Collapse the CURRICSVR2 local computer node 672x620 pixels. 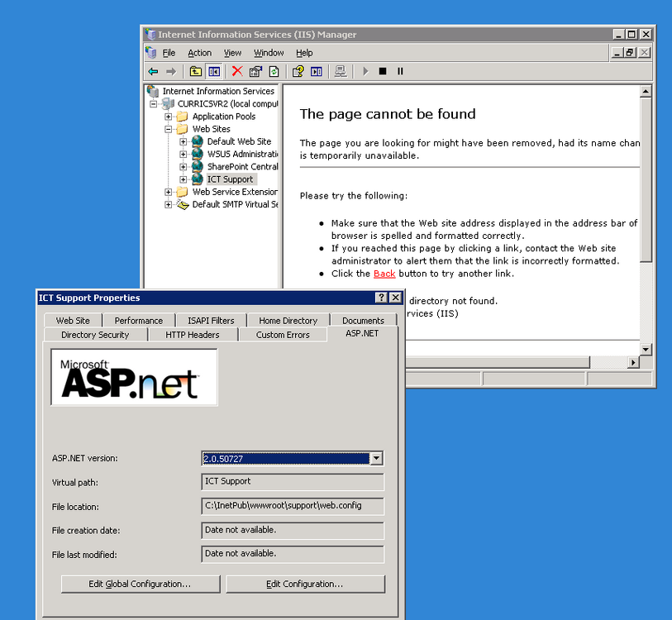(x=153, y=104)
